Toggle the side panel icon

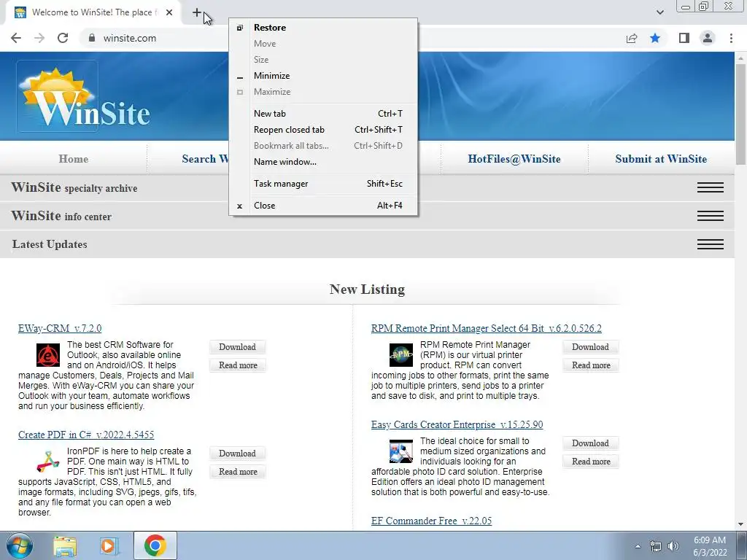[x=684, y=38]
